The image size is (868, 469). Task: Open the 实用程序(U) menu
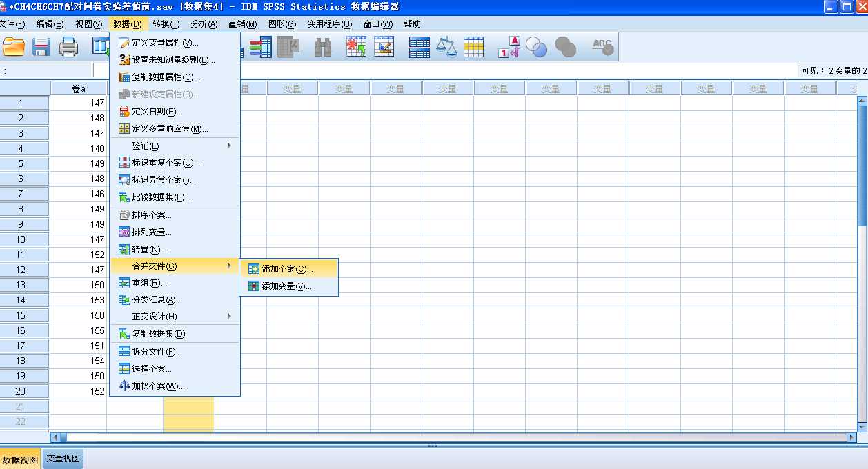pos(329,24)
